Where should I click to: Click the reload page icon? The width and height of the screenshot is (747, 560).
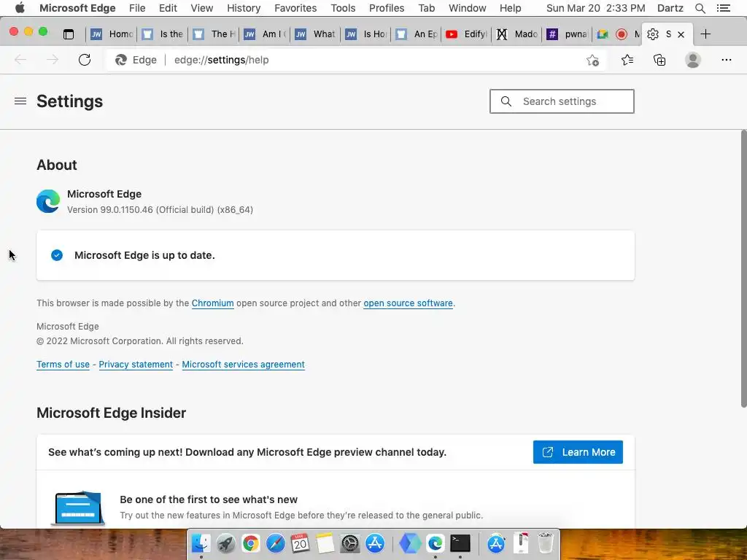click(85, 60)
